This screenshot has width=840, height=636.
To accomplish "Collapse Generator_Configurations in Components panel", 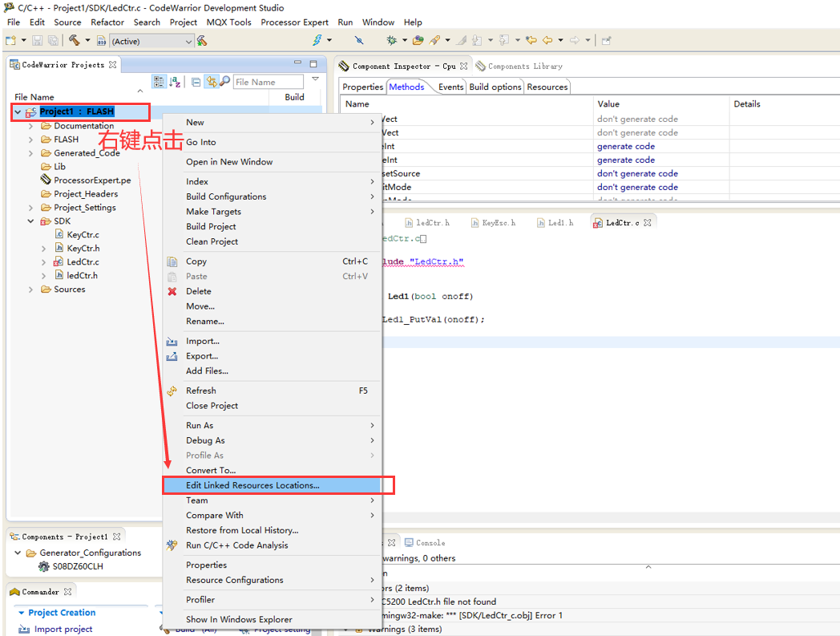I will coord(18,553).
